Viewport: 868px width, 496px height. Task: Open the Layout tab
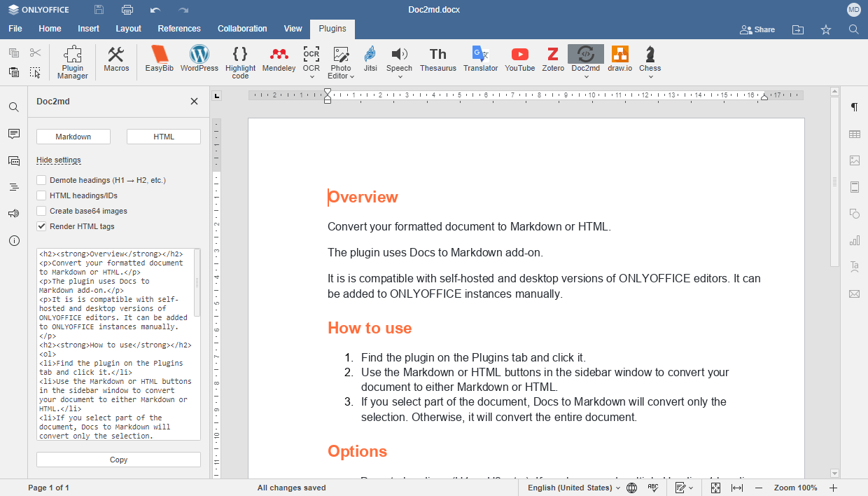pos(128,29)
